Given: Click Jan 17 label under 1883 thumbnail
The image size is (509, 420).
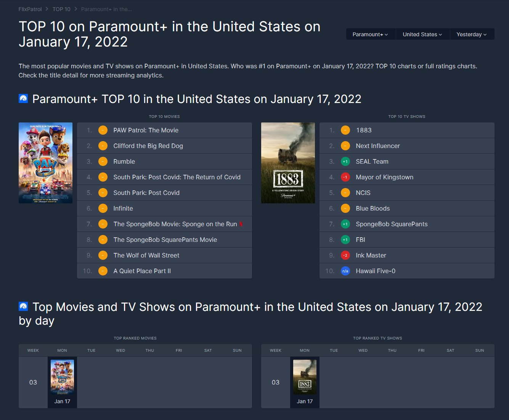Looking at the screenshot, I should [305, 401].
